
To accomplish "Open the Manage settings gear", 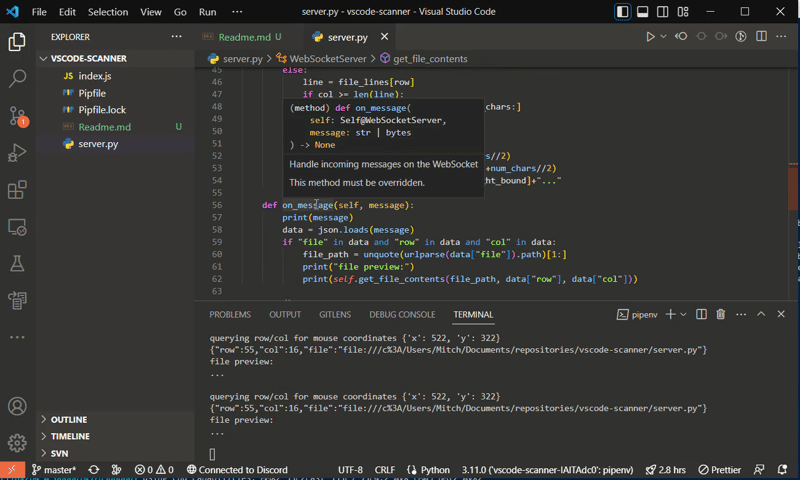I will tap(17, 443).
